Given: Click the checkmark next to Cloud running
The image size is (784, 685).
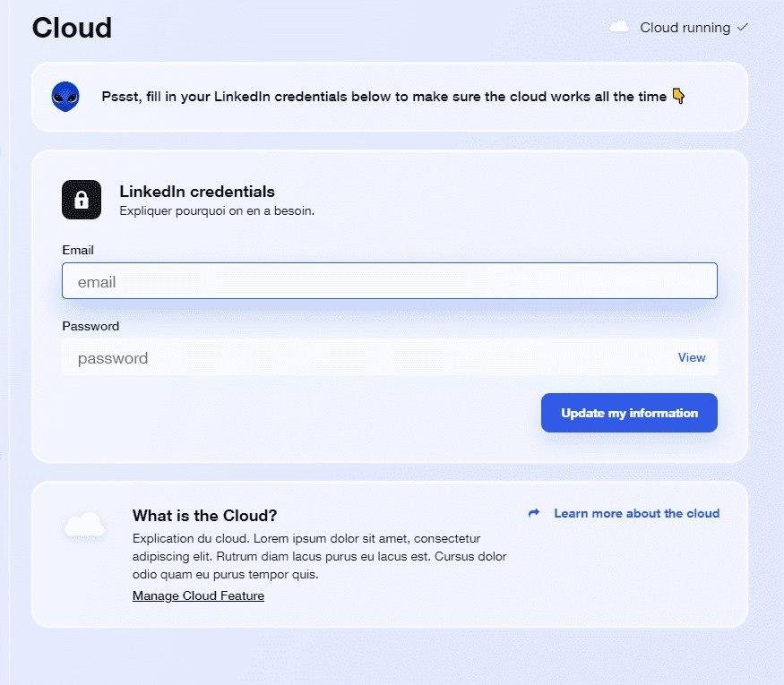Looking at the screenshot, I should (743, 27).
